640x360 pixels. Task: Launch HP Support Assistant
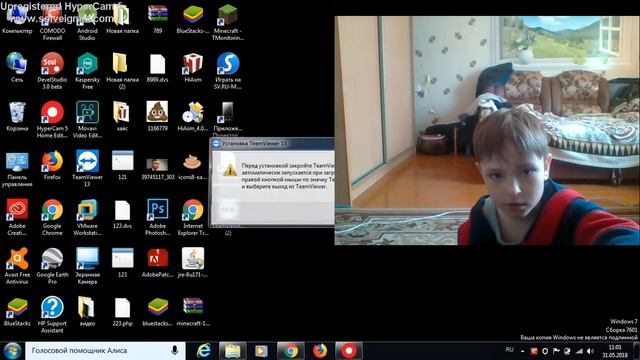point(52,315)
